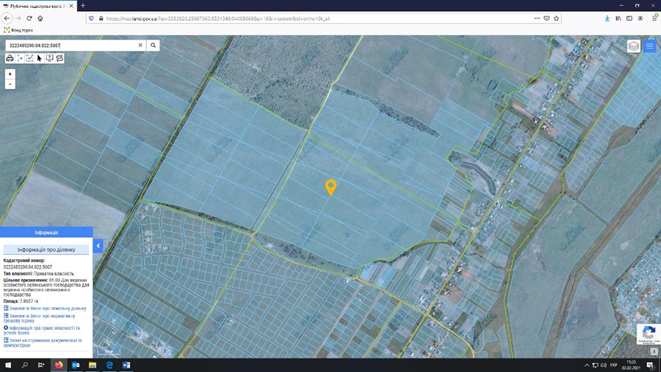
Task: Select the measure distance tool
Action: [20, 58]
